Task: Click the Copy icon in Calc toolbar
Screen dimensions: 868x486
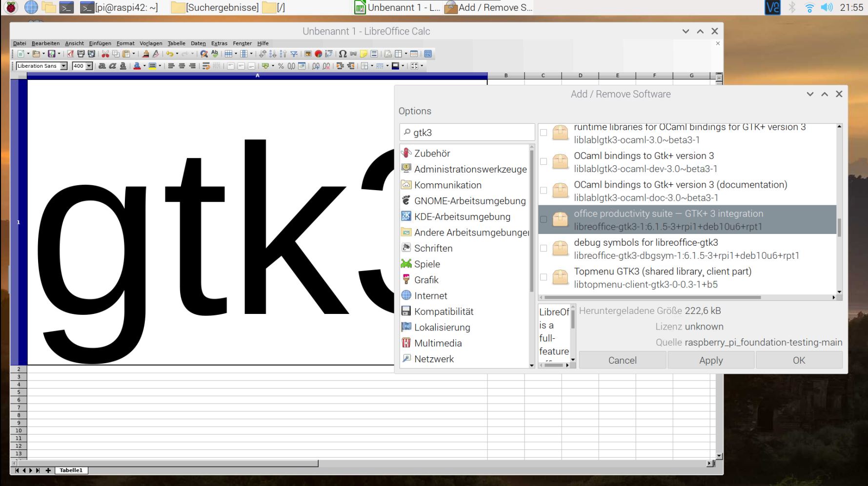Action: 116,54
